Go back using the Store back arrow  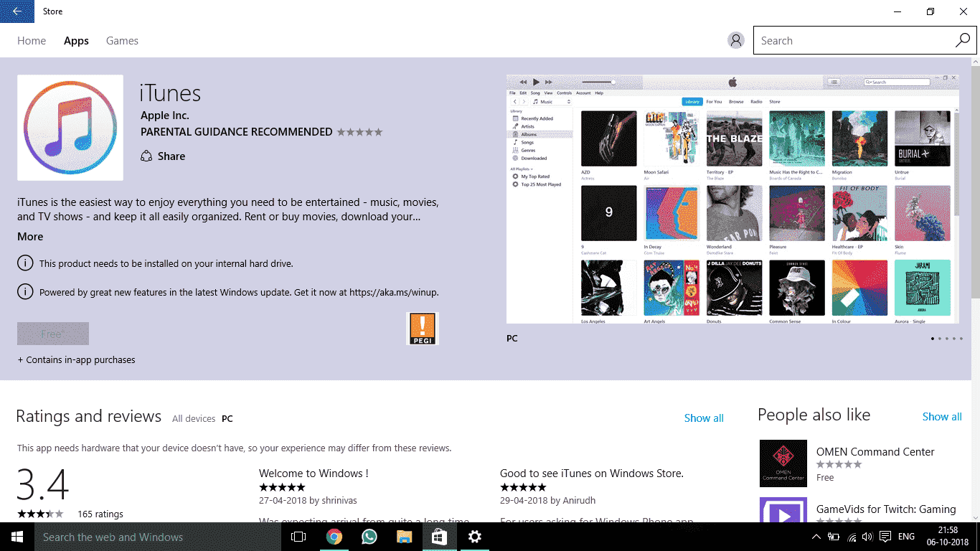click(x=17, y=11)
